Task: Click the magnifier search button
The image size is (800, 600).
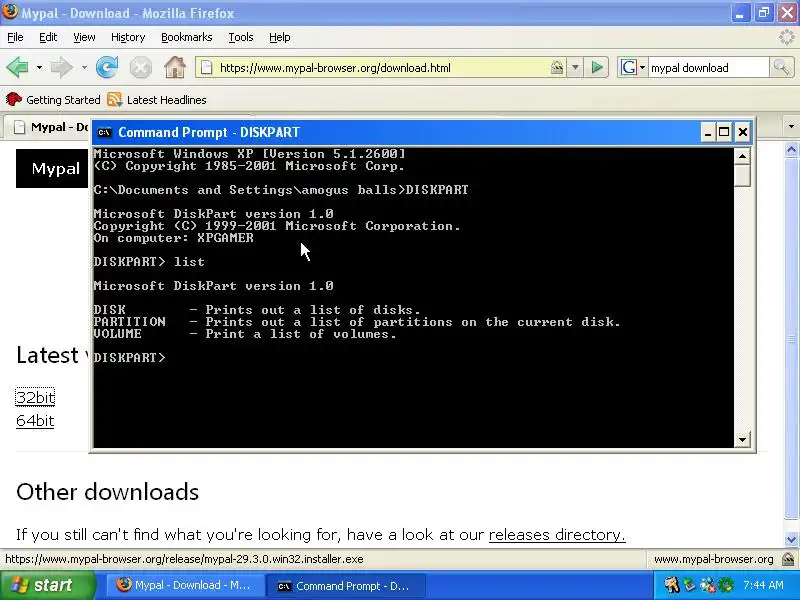Action: click(x=781, y=67)
